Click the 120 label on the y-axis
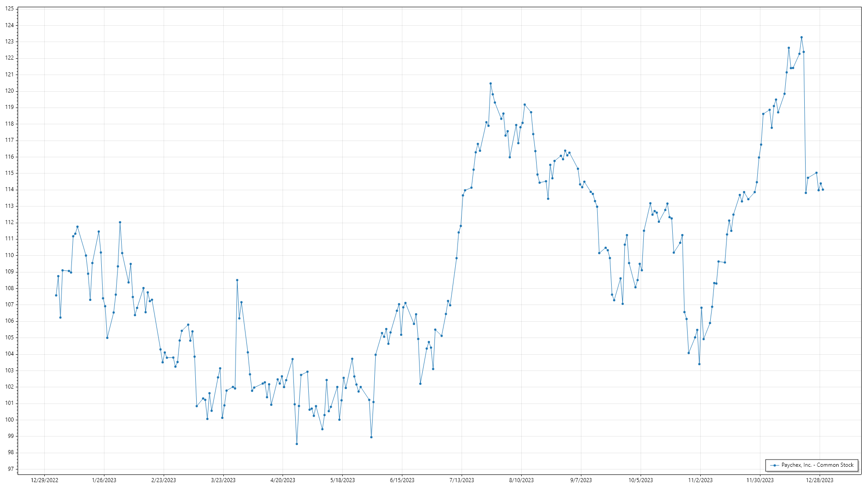868x488 pixels. click(9, 91)
